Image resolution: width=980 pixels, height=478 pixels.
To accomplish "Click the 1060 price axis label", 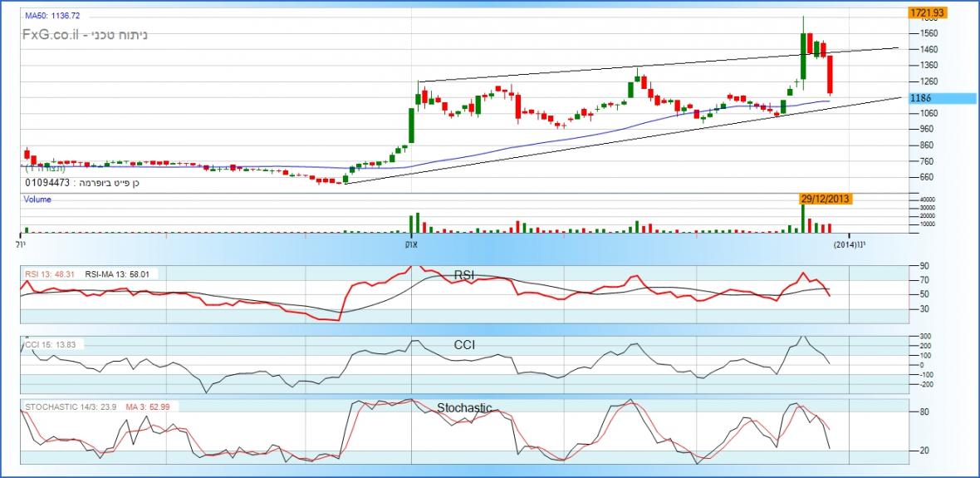I will (x=927, y=113).
